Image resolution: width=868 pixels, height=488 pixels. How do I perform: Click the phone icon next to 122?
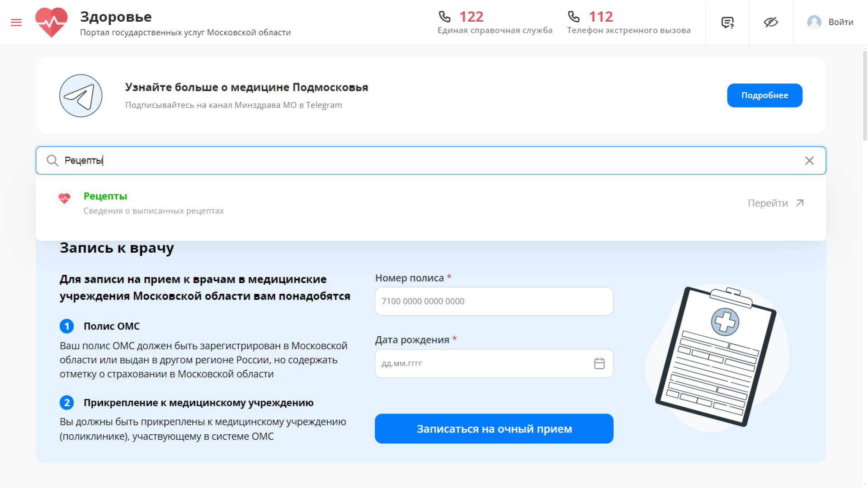[x=445, y=16]
